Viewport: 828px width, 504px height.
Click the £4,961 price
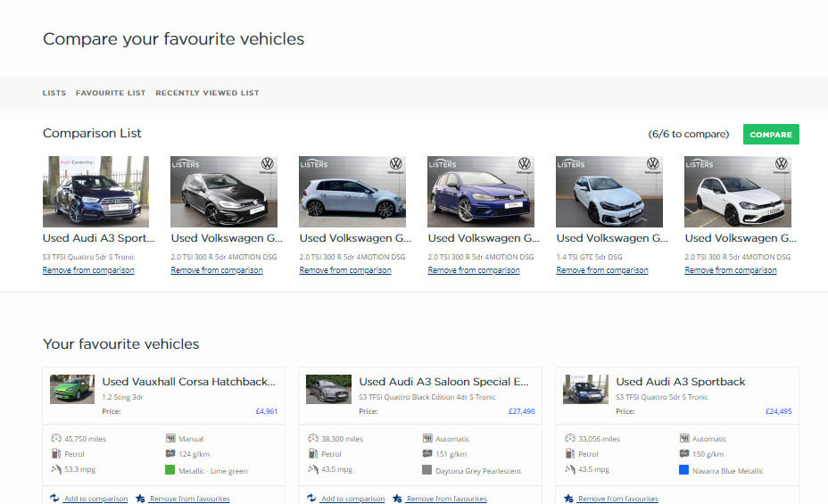click(x=267, y=411)
